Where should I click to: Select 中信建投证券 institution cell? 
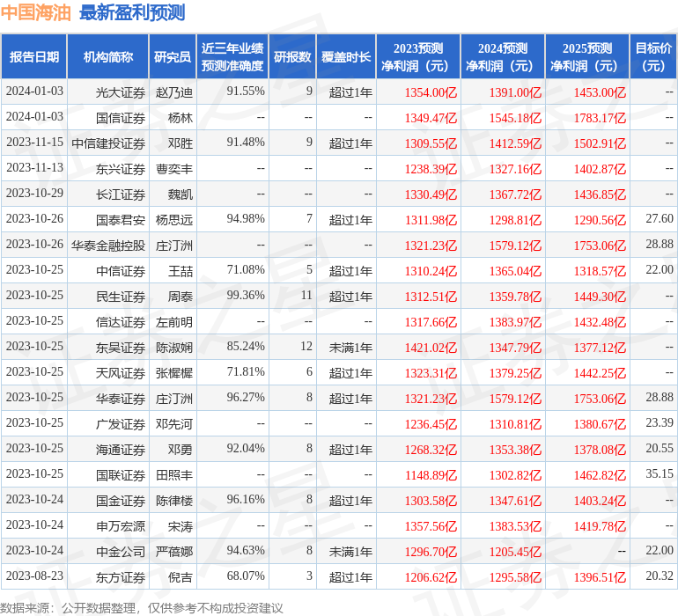pos(108,143)
